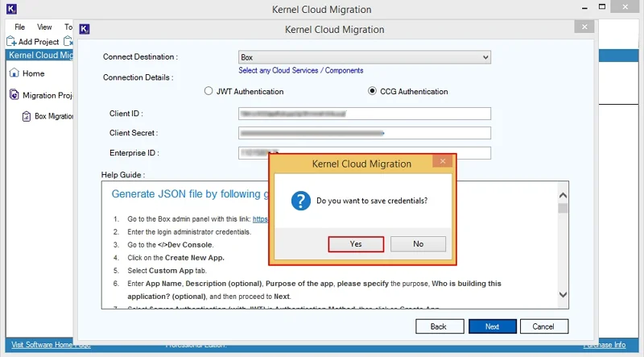This screenshot has width=644, height=357.
Task: Proceed with the Next button
Action: tap(493, 326)
